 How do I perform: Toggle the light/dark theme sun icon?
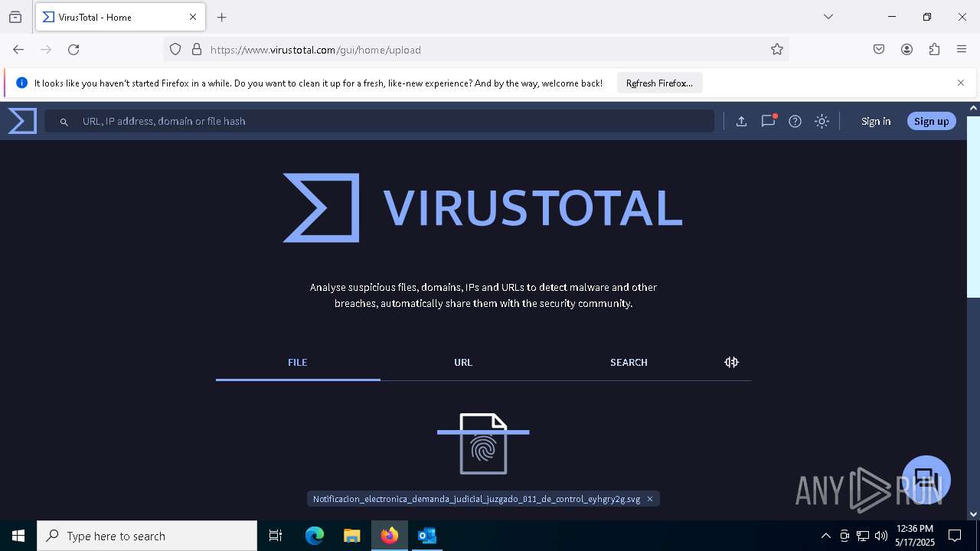click(822, 121)
